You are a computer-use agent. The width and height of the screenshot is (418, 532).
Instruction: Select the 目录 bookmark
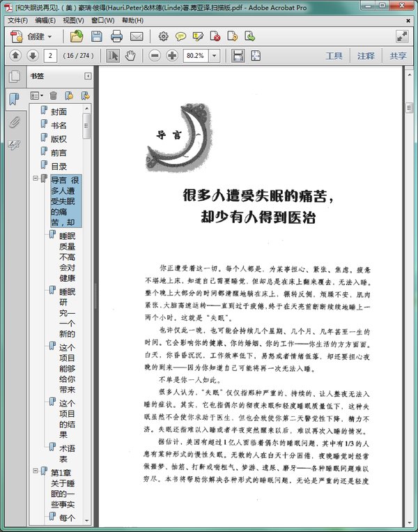(59, 167)
